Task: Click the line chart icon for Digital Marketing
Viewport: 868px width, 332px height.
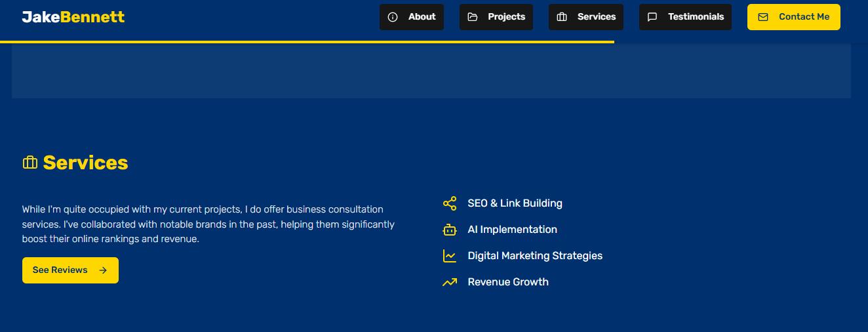Action: 450,256
